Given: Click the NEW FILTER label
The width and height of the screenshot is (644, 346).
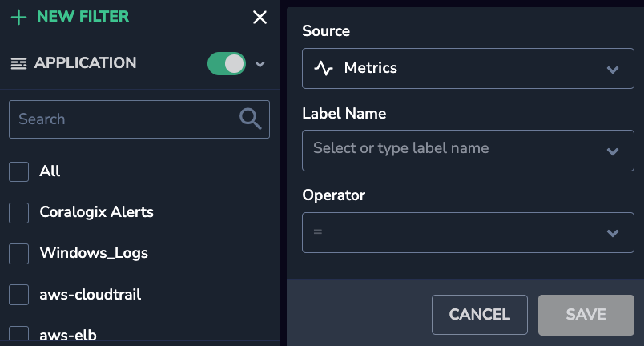Looking at the screenshot, I should pyautogui.click(x=83, y=17).
